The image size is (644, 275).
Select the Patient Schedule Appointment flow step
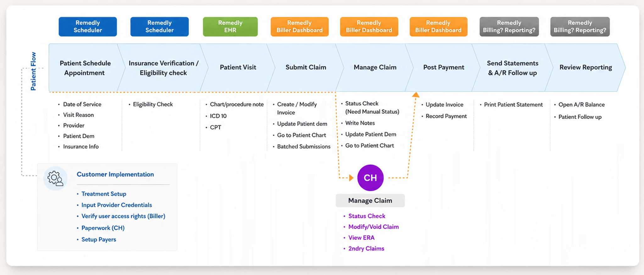pyautogui.click(x=85, y=68)
